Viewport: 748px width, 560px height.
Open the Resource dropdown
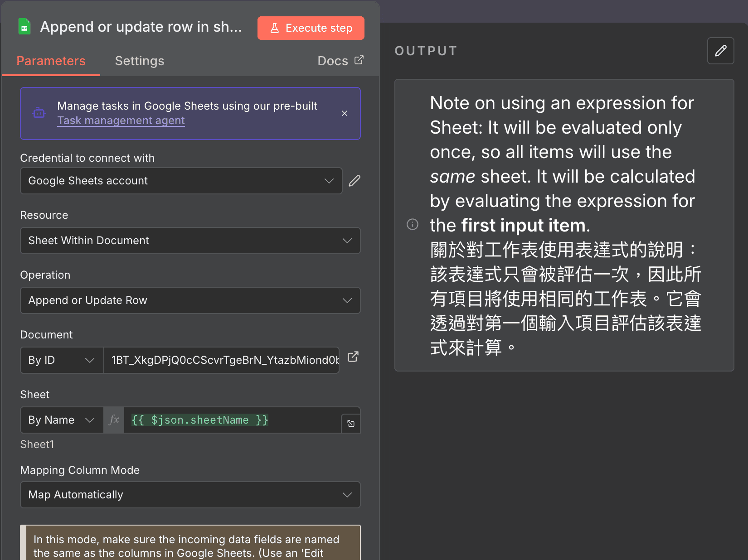[190, 241]
